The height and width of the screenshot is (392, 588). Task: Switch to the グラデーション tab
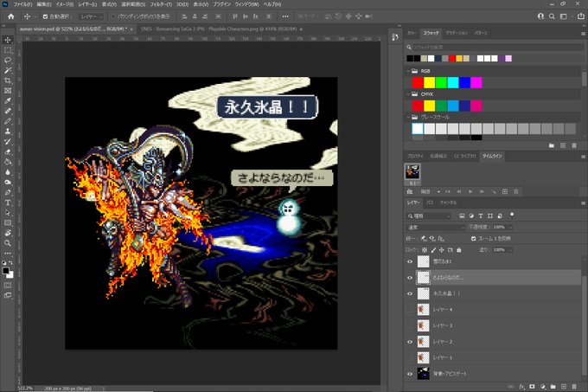[457, 33]
